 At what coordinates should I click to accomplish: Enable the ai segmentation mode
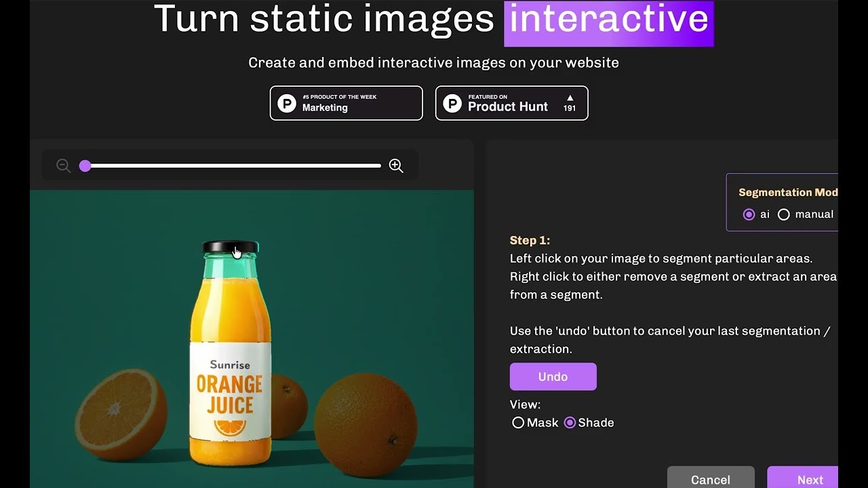[x=749, y=214]
